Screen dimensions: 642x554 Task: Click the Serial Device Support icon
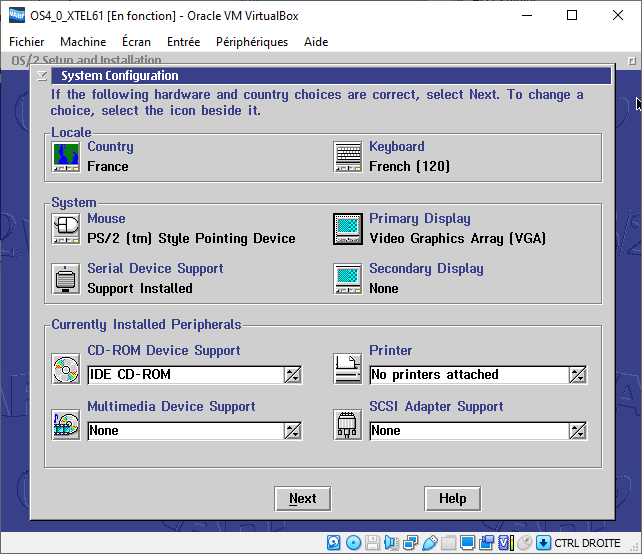[x=65, y=279]
